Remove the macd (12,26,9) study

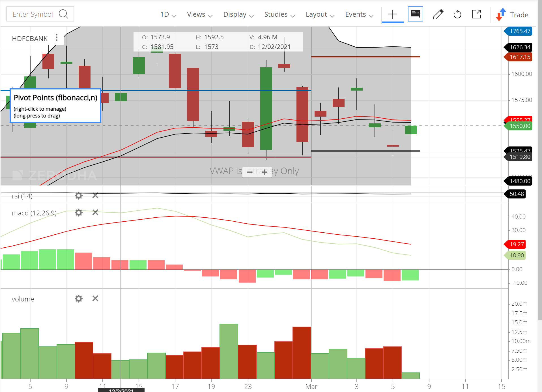(95, 212)
